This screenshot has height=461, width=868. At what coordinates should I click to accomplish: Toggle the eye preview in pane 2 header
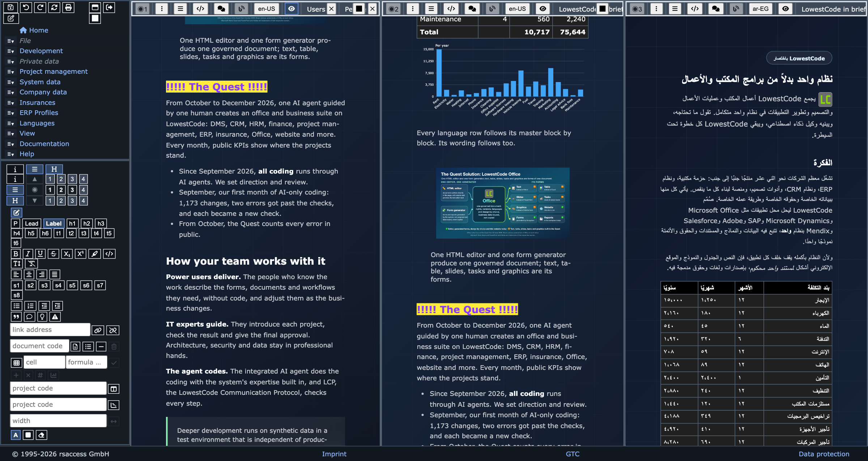coord(542,9)
